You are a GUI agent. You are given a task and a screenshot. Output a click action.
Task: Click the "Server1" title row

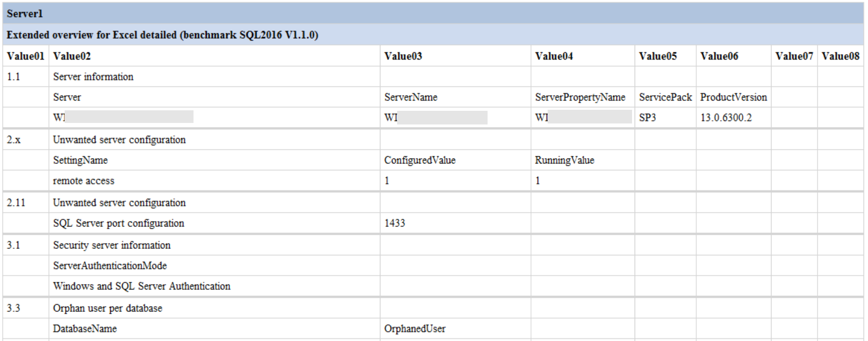[x=25, y=14]
